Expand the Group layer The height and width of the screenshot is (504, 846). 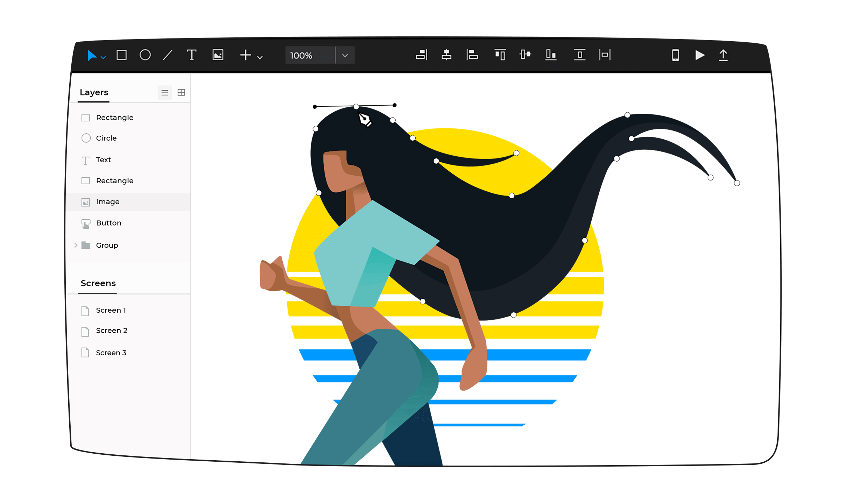76,245
